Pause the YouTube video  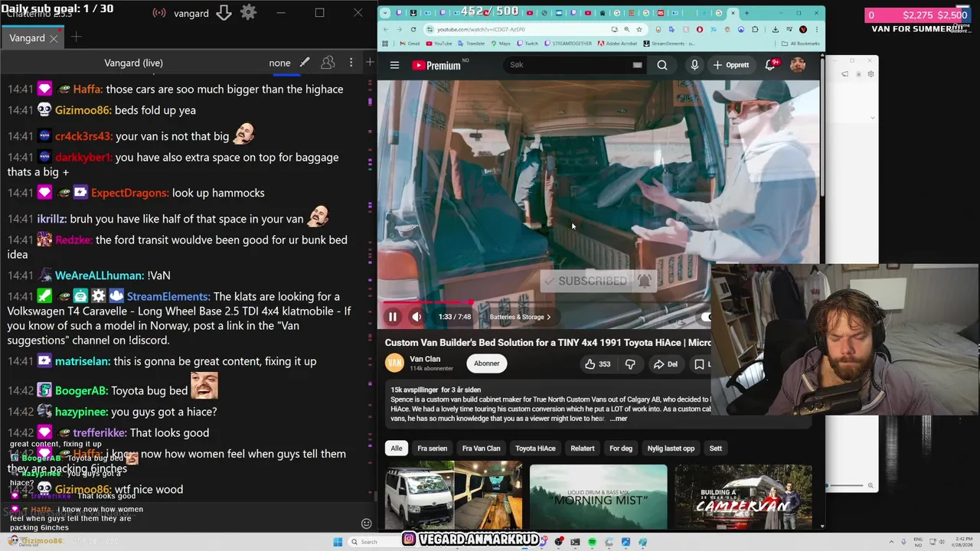(x=392, y=317)
